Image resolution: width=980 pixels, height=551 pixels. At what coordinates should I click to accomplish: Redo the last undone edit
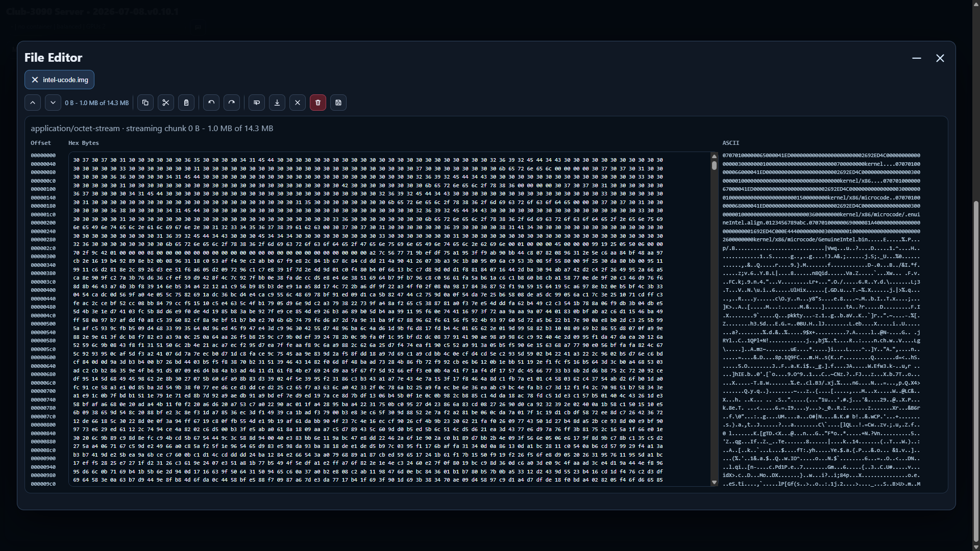pos(232,103)
